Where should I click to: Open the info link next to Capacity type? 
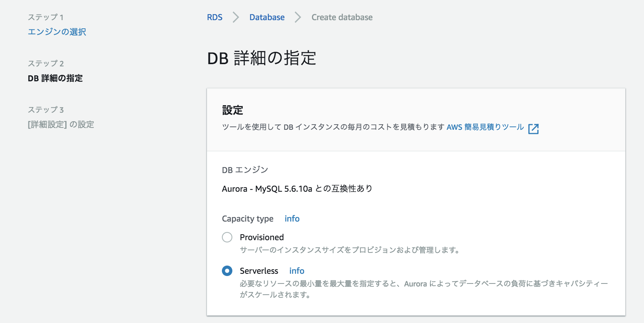292,219
